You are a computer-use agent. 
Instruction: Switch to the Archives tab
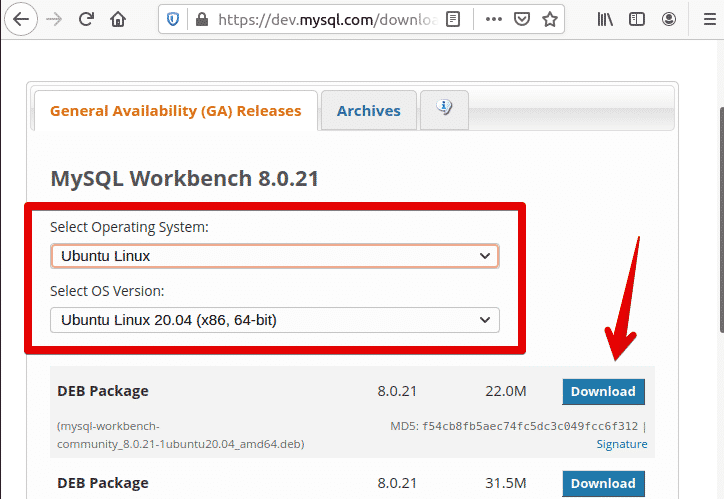[x=368, y=111]
